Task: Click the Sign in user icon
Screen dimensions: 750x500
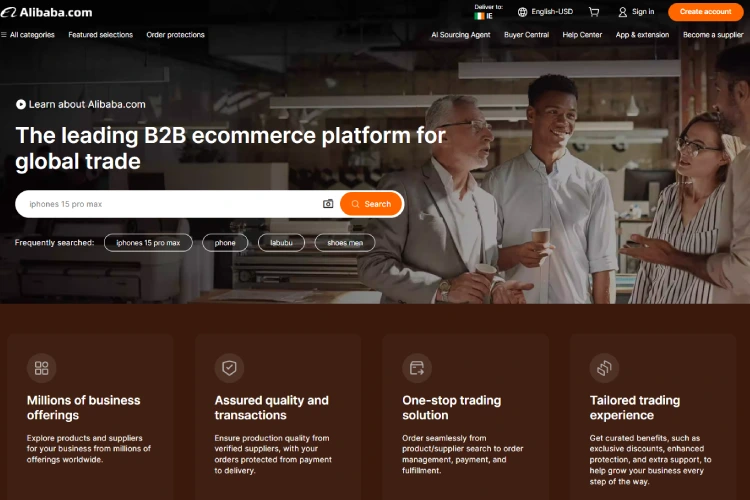Action: (x=623, y=12)
